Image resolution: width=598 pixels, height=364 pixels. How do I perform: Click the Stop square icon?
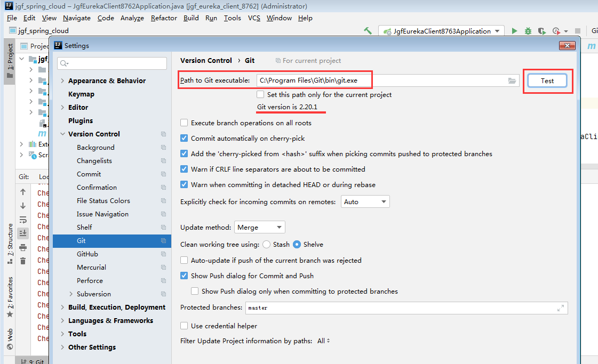click(577, 31)
